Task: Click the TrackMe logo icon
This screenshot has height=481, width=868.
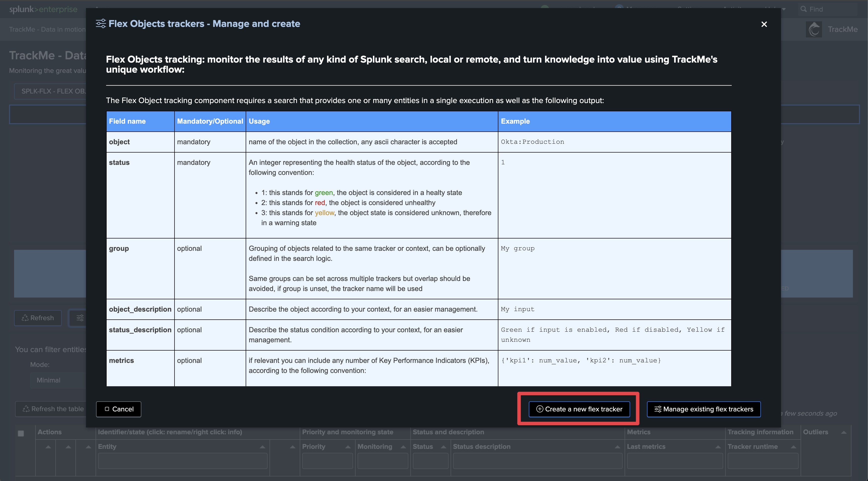Action: pos(814,29)
